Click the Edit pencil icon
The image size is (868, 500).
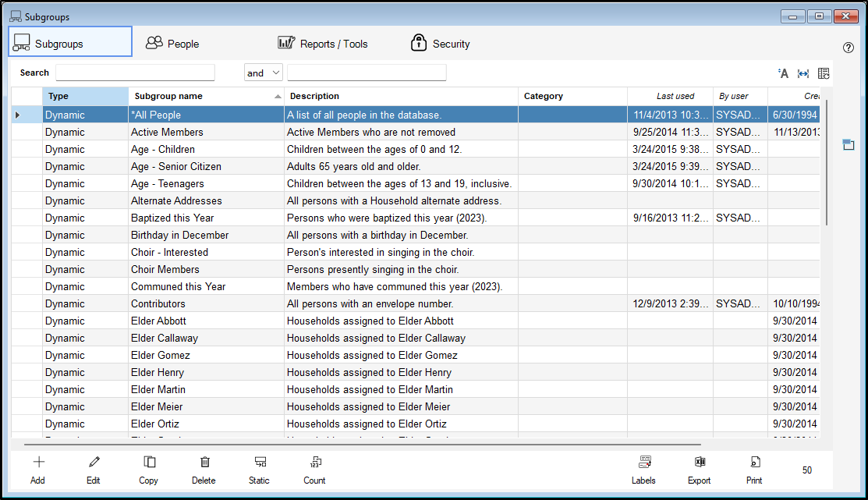[94, 463]
